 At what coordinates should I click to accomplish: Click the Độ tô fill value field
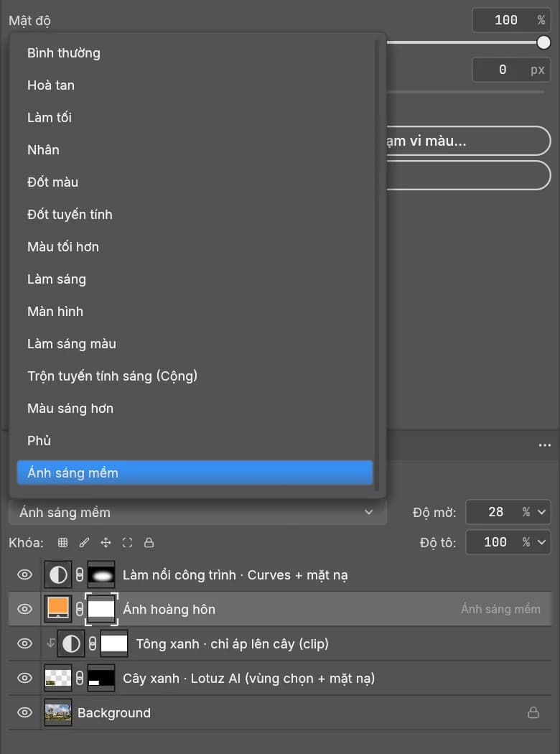[495, 542]
